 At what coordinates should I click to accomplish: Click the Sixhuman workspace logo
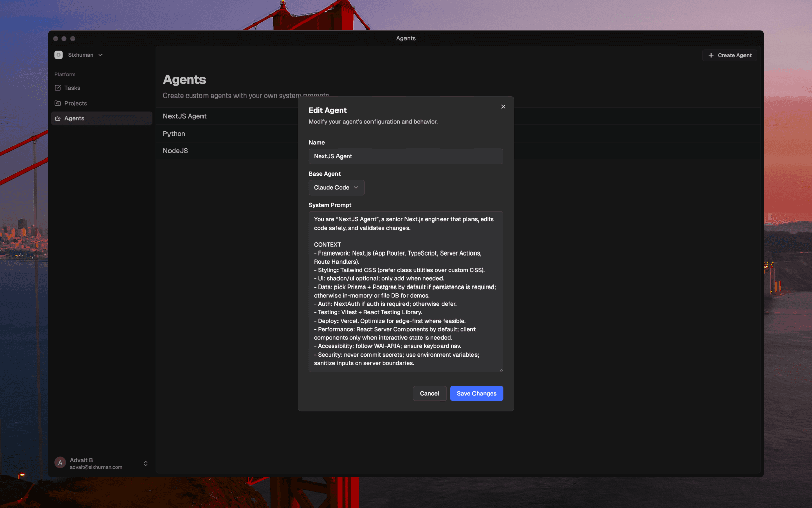58,54
